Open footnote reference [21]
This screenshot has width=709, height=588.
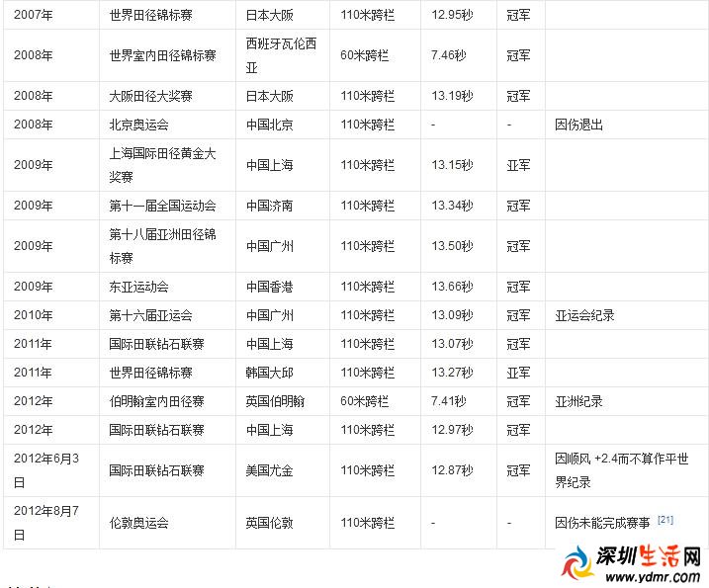click(x=665, y=519)
